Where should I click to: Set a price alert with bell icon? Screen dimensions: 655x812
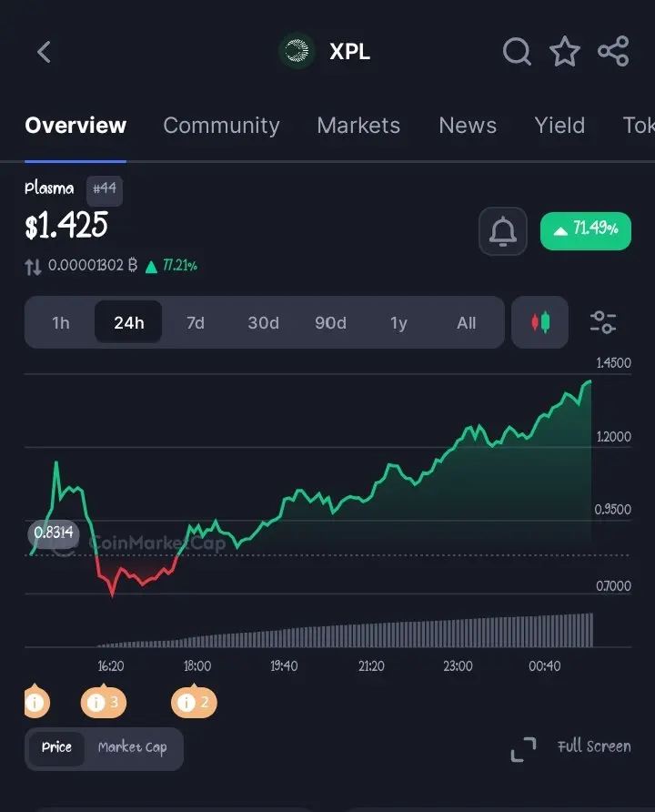click(503, 231)
